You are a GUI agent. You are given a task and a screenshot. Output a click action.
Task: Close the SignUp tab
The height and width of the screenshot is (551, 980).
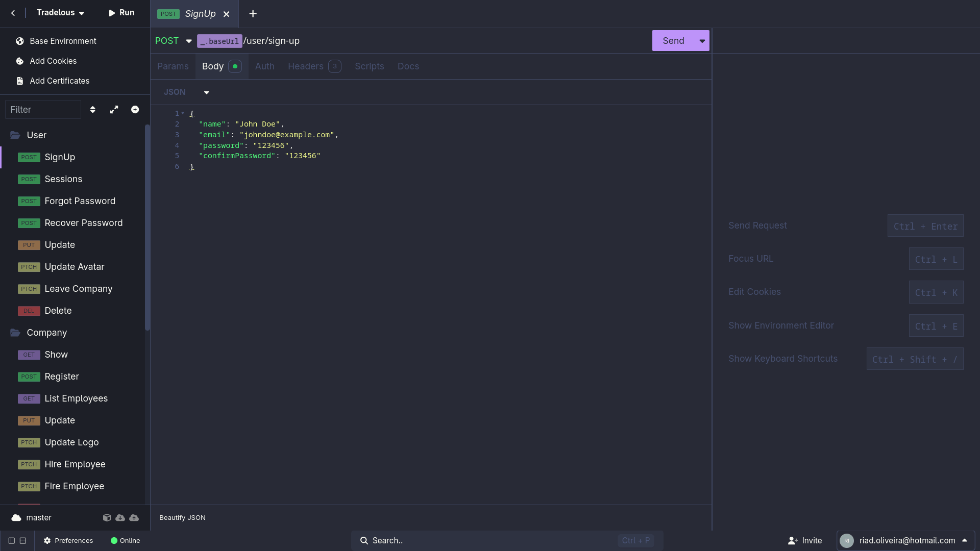pyautogui.click(x=226, y=14)
